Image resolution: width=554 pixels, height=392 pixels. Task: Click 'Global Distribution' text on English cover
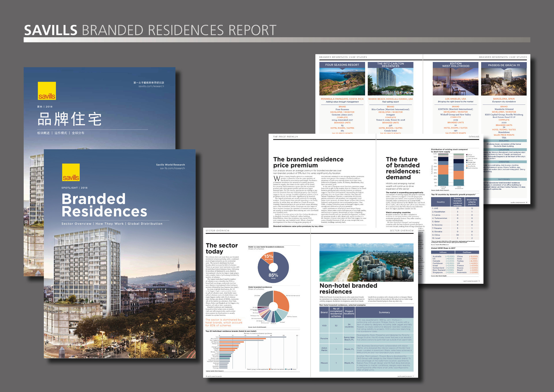coord(145,224)
